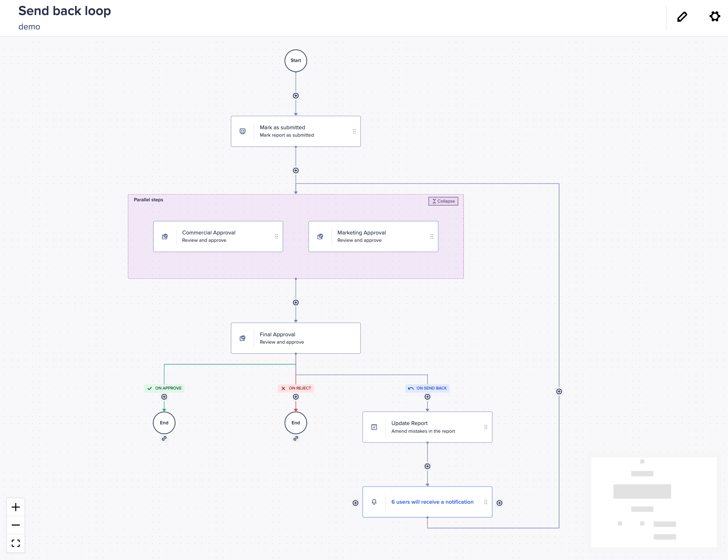Collapse the Parallel steps group
Image resolution: width=728 pixels, height=560 pixels.
[443, 201]
